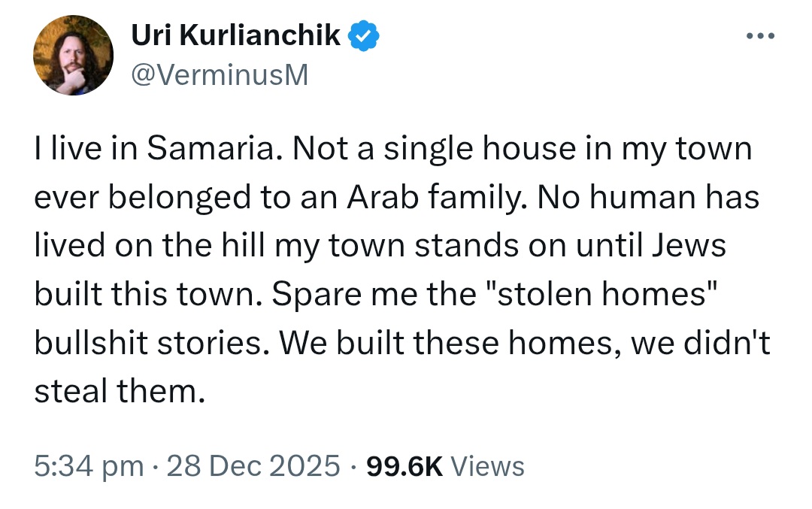Open Uri Kurlianchik's profile picture
Screen dimensions: 812x509
tap(73, 55)
